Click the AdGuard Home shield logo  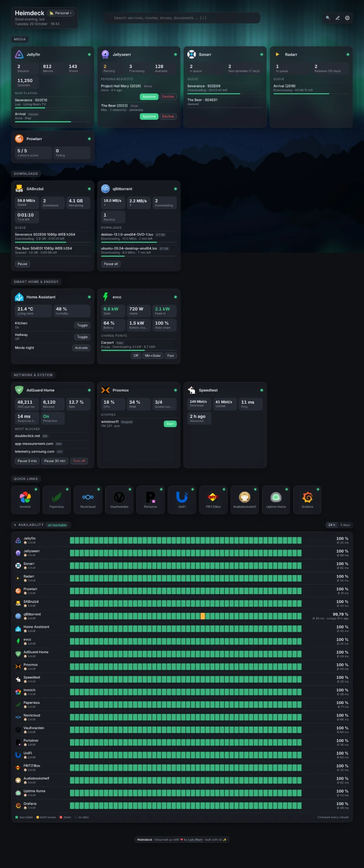click(x=19, y=390)
